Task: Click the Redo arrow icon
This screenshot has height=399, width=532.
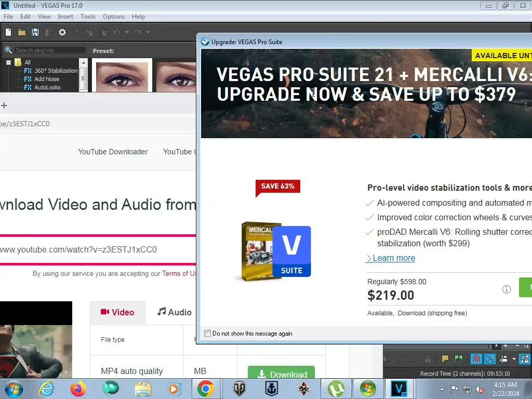Action: tap(137, 32)
